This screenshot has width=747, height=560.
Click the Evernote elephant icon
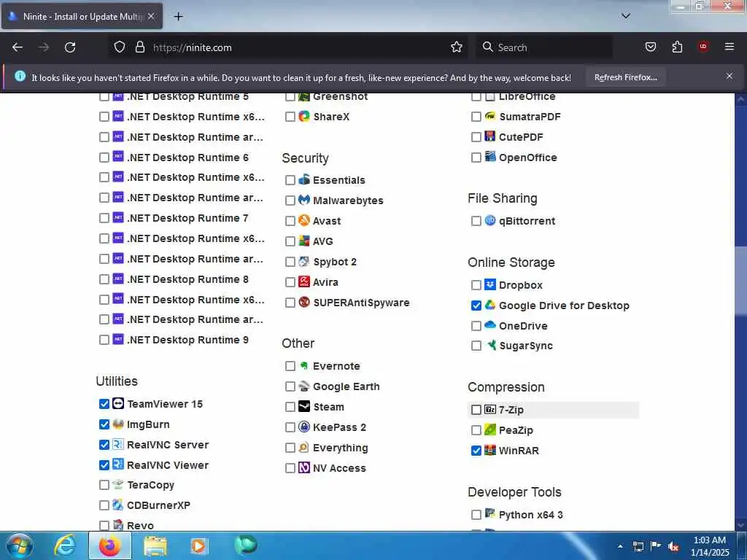pyautogui.click(x=304, y=366)
